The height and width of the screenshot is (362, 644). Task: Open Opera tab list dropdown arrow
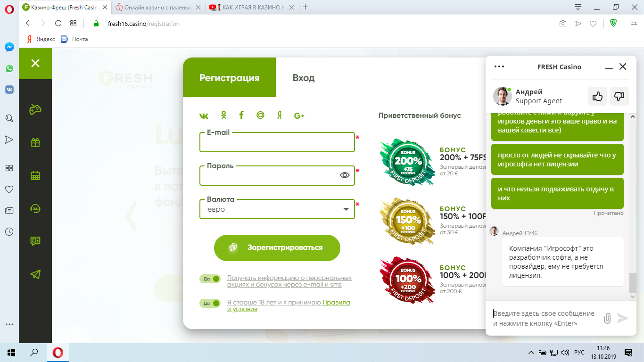(x=578, y=7)
